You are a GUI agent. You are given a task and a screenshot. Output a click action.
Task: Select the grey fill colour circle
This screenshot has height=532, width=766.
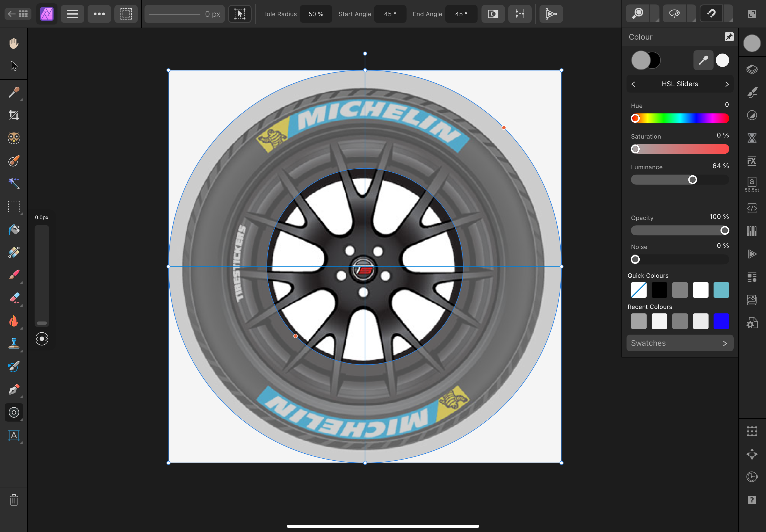coord(641,60)
